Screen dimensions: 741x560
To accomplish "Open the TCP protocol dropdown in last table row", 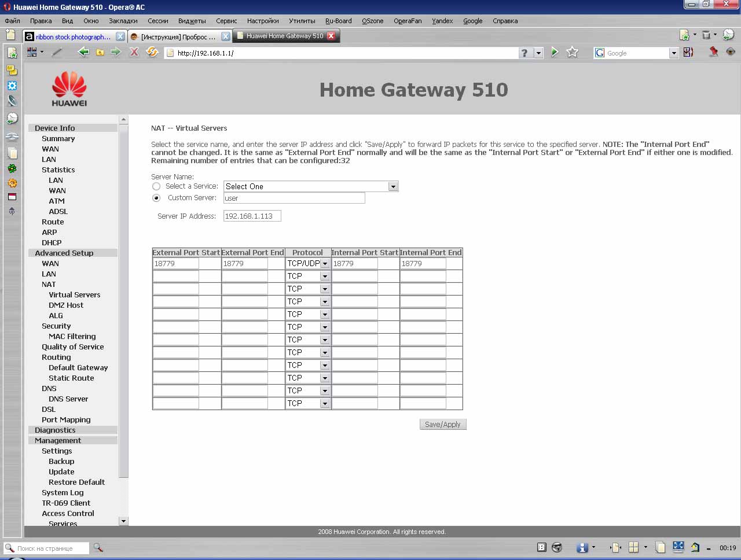I will click(x=307, y=403).
